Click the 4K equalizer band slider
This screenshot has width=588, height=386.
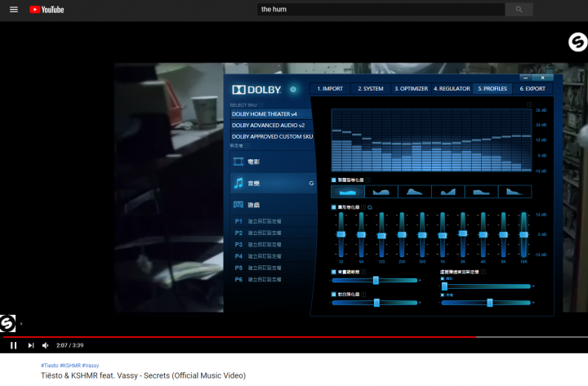click(x=483, y=234)
